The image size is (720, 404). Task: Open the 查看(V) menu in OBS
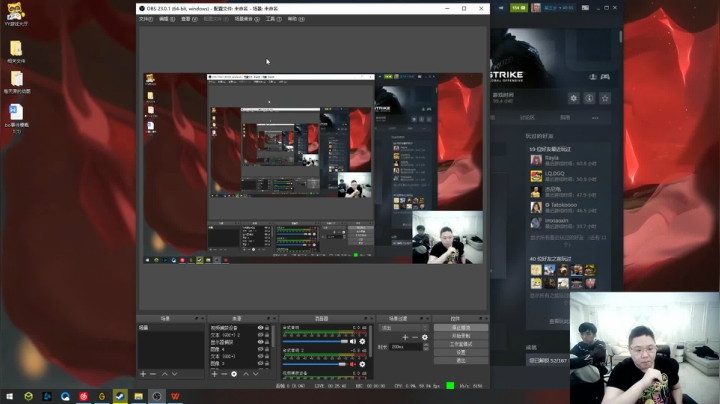coord(189,19)
